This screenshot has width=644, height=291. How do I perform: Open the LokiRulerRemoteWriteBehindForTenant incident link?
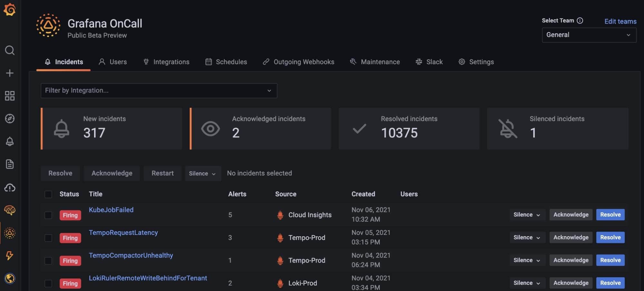(x=148, y=278)
